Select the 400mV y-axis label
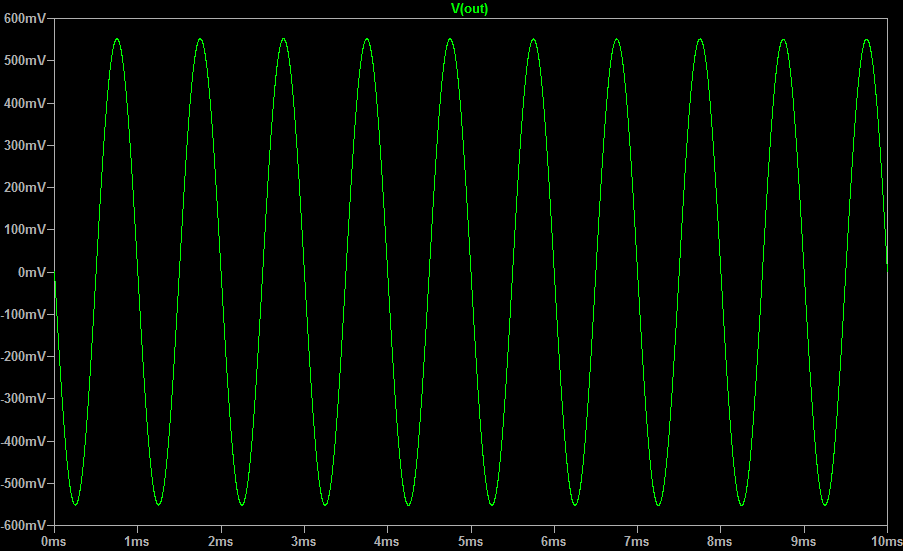 pyautogui.click(x=25, y=103)
